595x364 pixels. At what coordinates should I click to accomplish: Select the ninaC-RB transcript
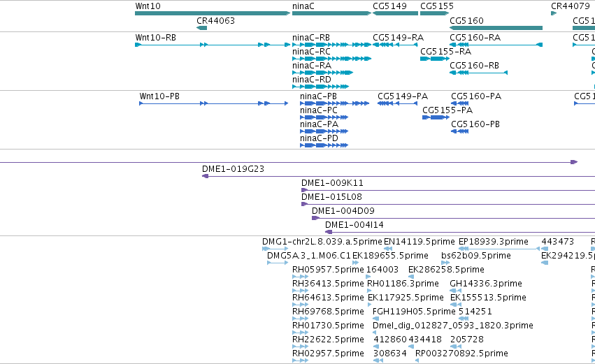[331, 45]
